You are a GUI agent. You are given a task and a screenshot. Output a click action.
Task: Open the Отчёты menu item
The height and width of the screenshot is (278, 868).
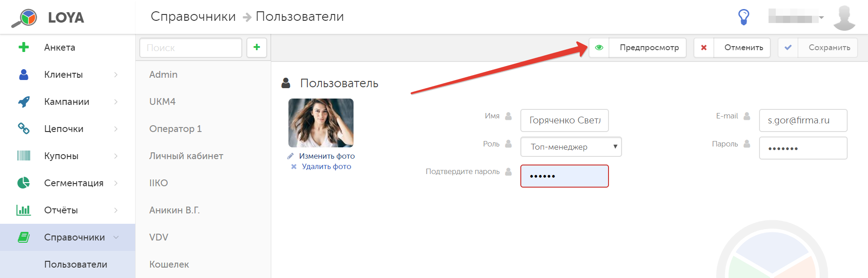click(68, 210)
